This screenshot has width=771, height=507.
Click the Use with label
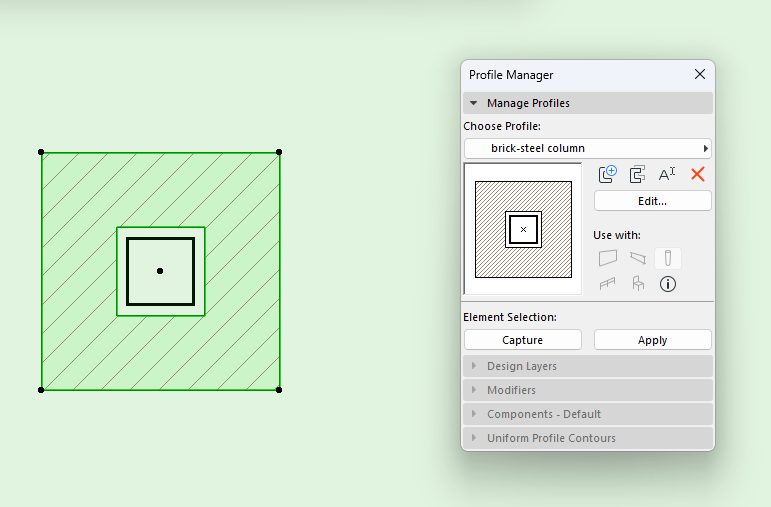coord(617,235)
